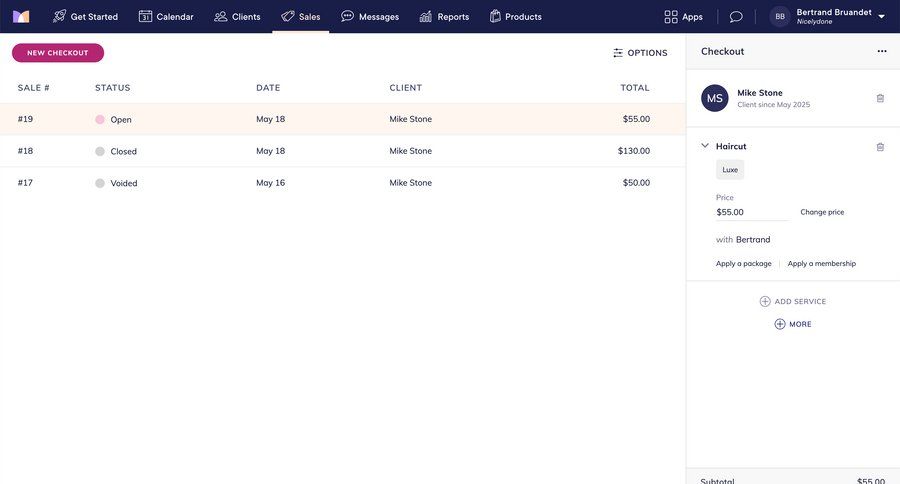The width and height of the screenshot is (900, 484).
Task: Click the Add Service label
Action: tap(800, 301)
